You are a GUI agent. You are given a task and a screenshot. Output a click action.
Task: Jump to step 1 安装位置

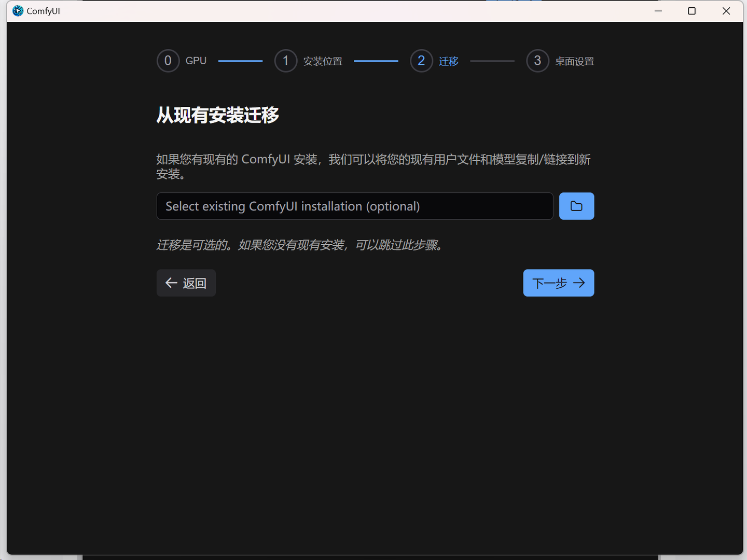309,61
